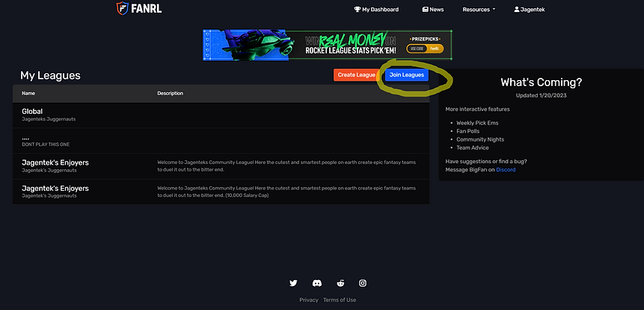644x310 pixels.
Task: Open the Instagram icon in the footer
Action: pos(363,283)
